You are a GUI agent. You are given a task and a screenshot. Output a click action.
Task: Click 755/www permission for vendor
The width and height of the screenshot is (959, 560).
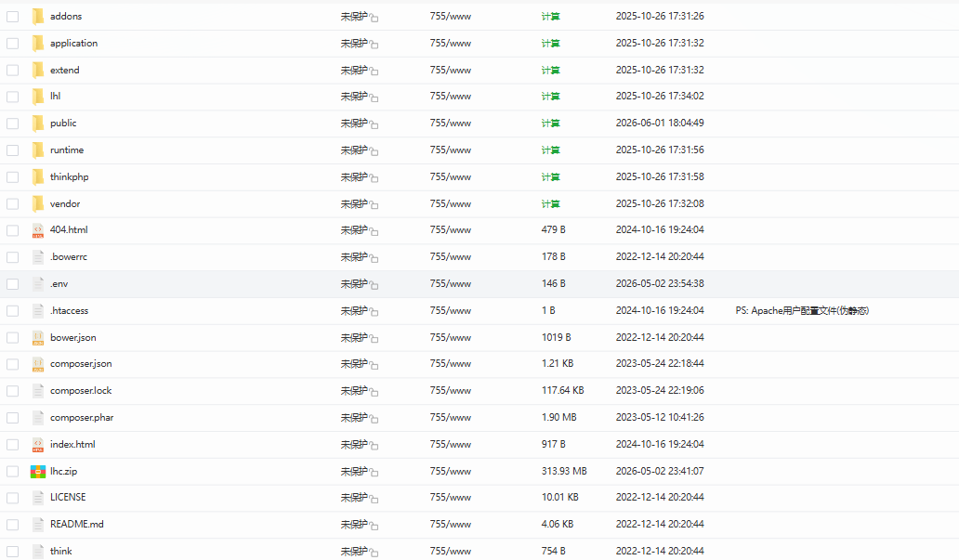(x=450, y=203)
